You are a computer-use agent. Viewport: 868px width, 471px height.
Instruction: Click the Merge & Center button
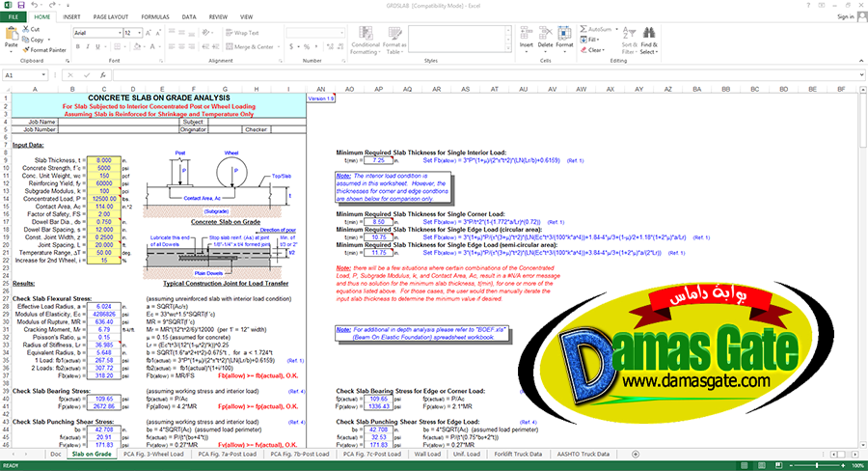click(x=250, y=47)
